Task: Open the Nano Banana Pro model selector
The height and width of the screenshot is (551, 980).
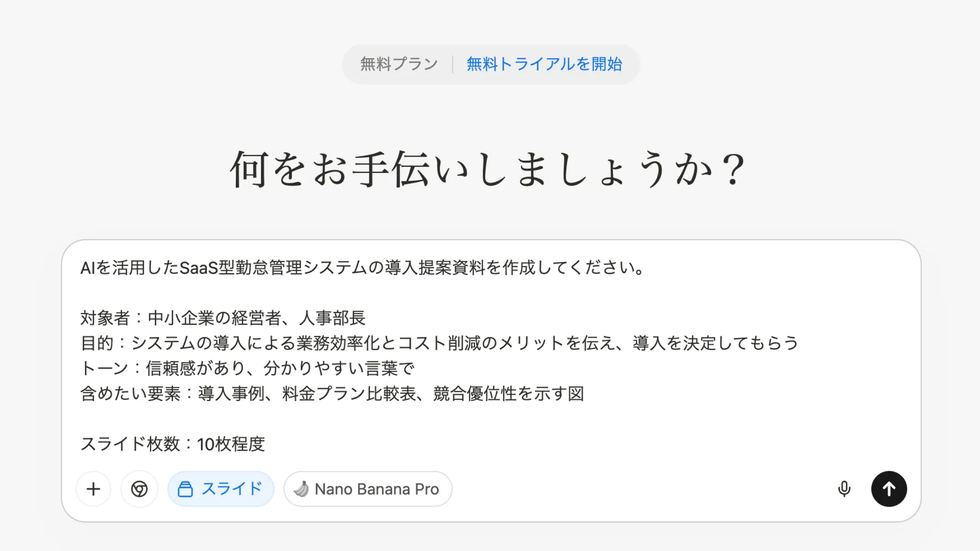Action: tap(367, 489)
